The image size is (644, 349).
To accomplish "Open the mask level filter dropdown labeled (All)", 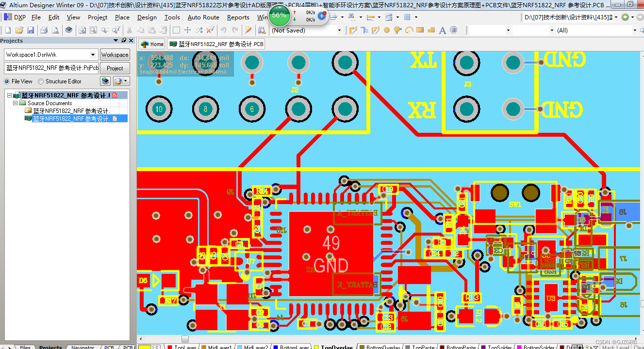I will [635, 30].
